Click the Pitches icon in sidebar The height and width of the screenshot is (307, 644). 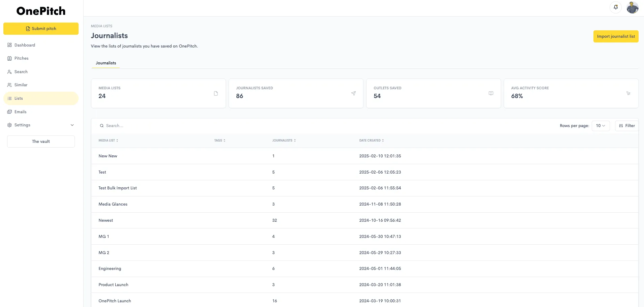(x=9, y=58)
